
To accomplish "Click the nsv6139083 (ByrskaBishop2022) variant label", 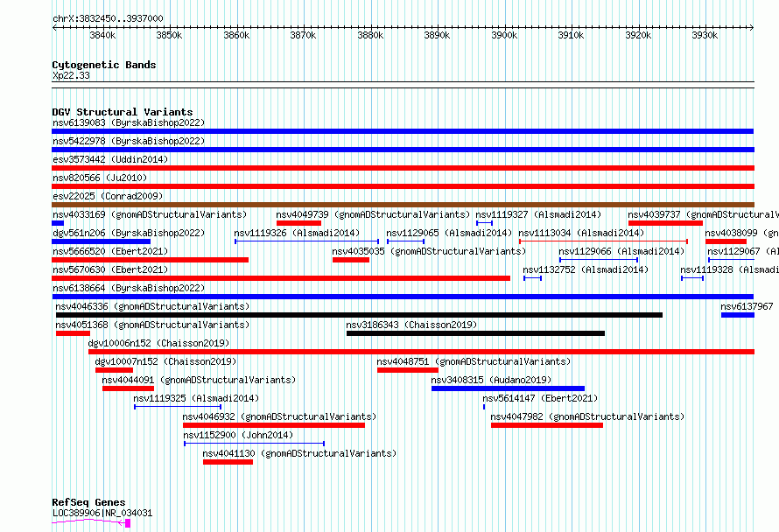I will pyautogui.click(x=129, y=122).
